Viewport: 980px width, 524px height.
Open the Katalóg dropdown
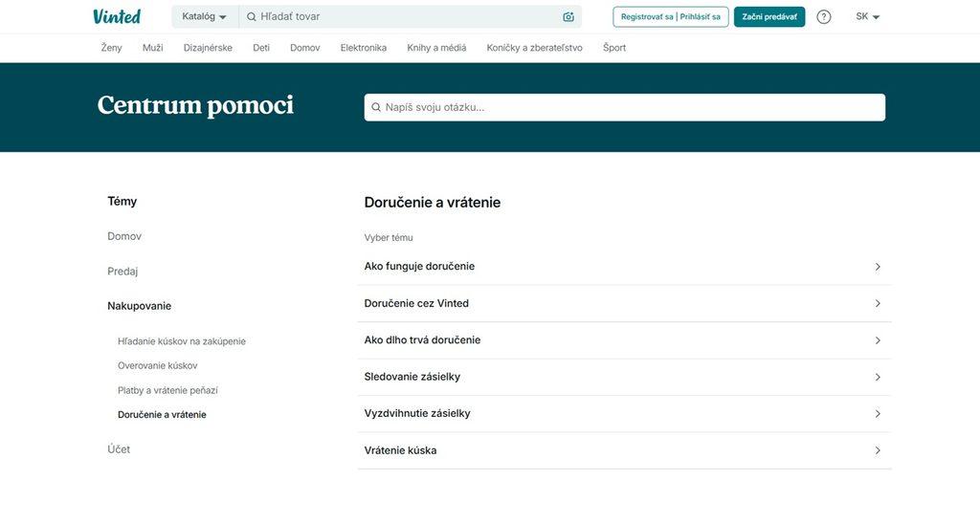pyautogui.click(x=205, y=17)
